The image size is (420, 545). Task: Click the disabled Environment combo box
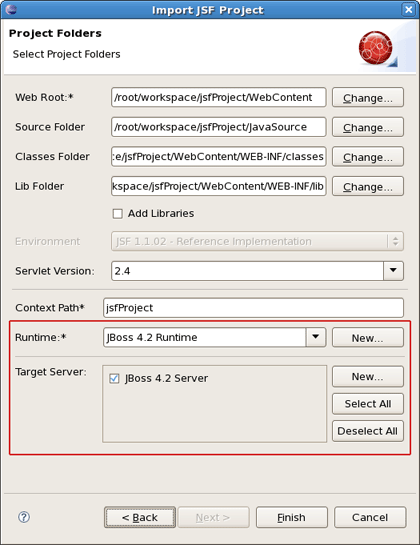257,241
